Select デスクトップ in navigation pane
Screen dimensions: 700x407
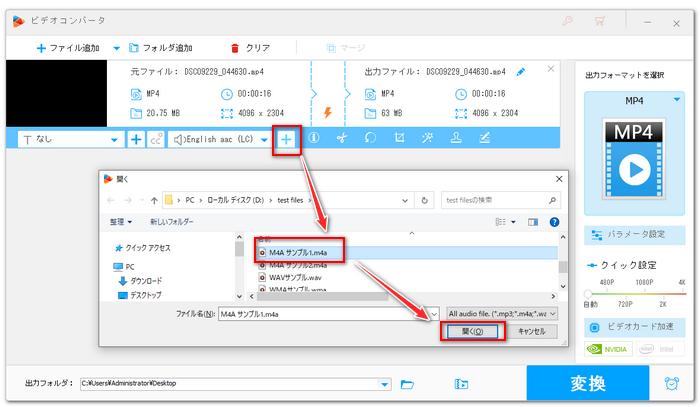pos(139,295)
